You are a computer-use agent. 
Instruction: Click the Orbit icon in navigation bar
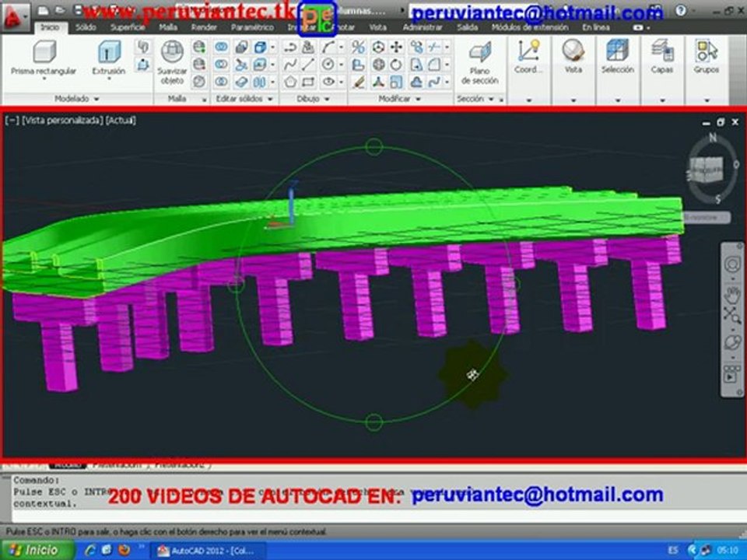[x=732, y=342]
